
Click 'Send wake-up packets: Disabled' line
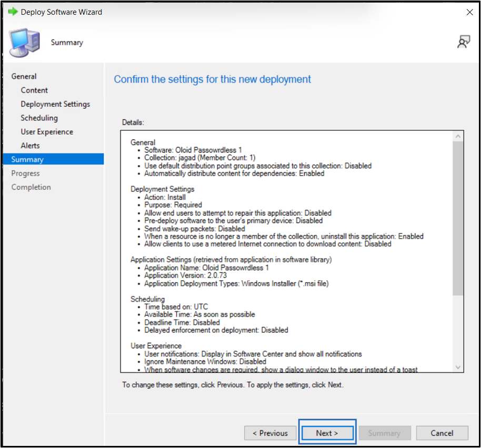coord(195,229)
